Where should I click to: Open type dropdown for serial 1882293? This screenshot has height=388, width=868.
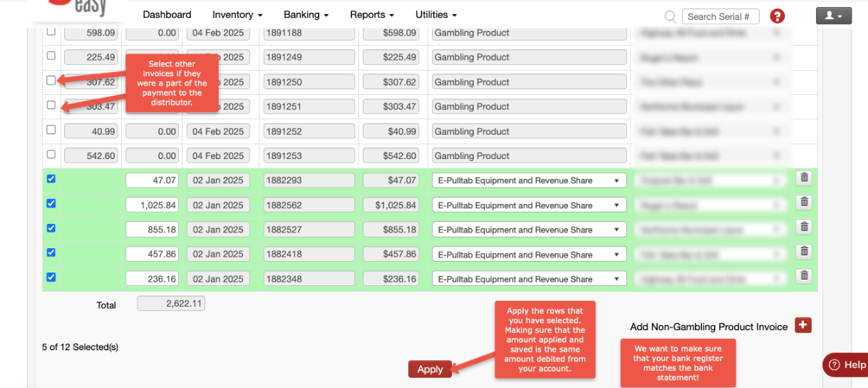pos(529,180)
